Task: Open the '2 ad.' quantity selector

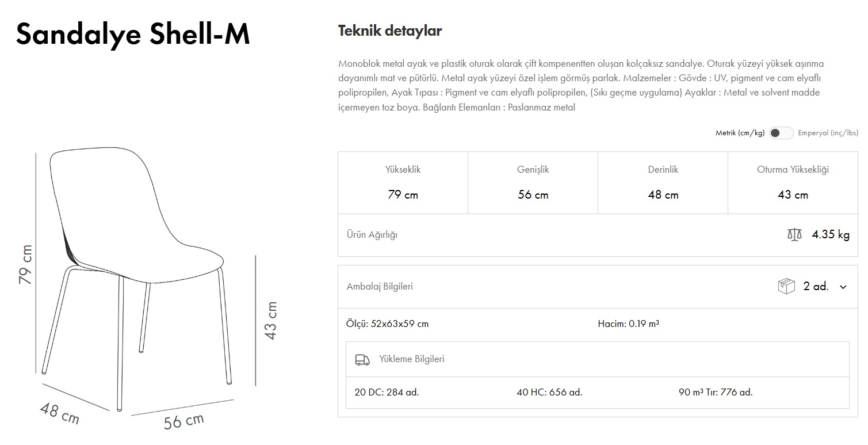Action: 816,287
